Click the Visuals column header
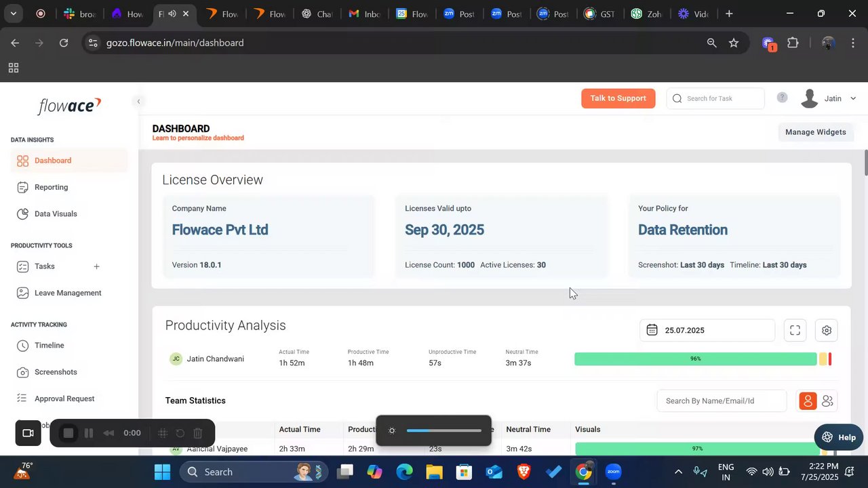Viewport: 868px width, 488px height. pos(588,429)
